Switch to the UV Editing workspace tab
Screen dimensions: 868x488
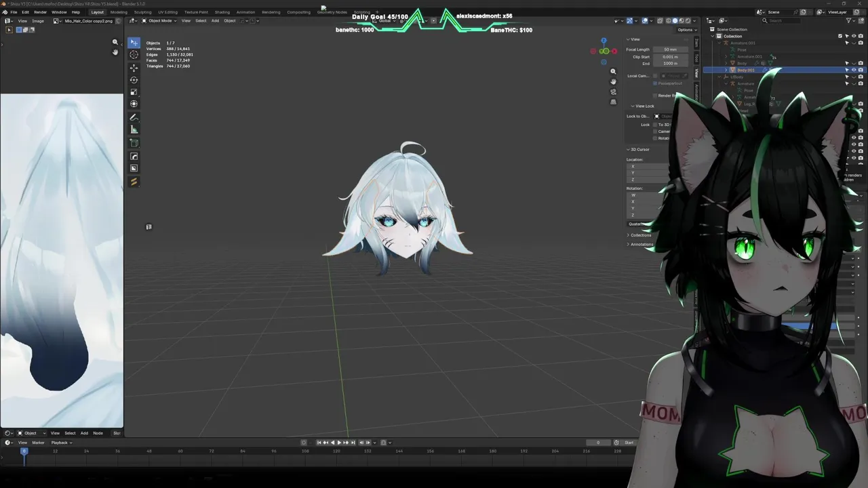tap(167, 12)
